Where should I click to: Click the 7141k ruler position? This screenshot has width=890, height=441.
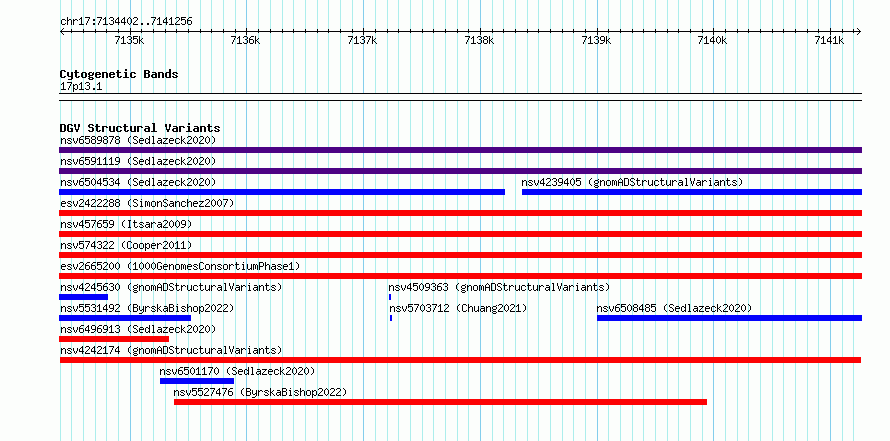pos(830,40)
